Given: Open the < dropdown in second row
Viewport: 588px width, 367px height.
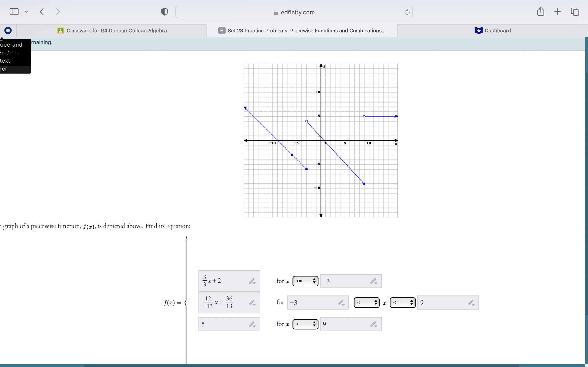Looking at the screenshot, I should (x=366, y=303).
